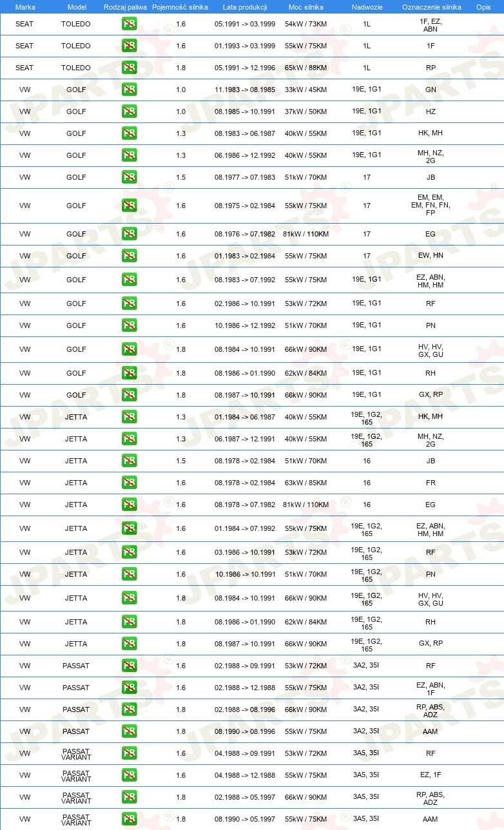Click the 'EZ, ABN, 1F' engine codes in the PASSAT row

pyautogui.click(x=431, y=688)
